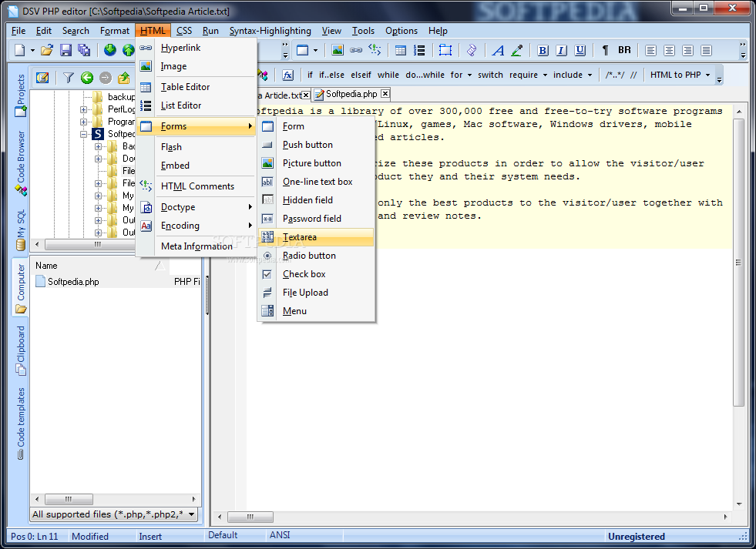Click the edit note icon in file panel
The height and width of the screenshot is (549, 756).
point(42,78)
